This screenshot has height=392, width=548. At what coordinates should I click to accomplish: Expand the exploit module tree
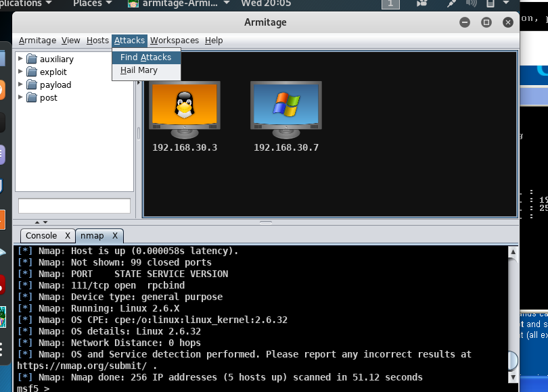[x=20, y=71]
